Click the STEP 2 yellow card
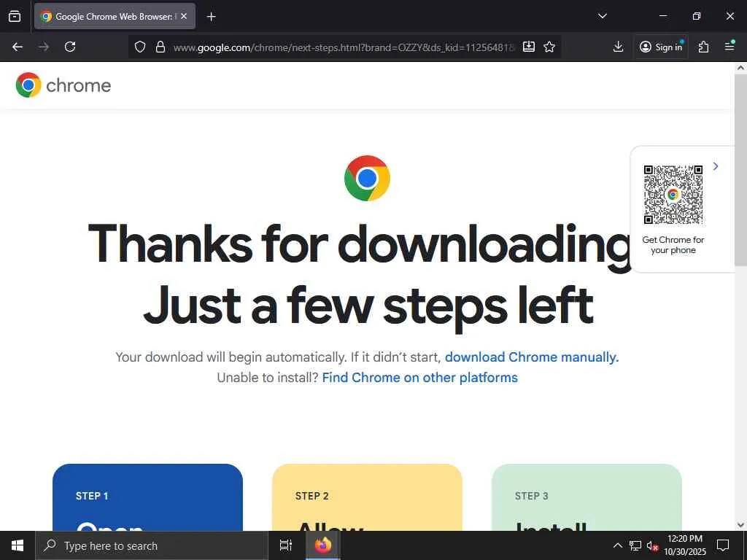The width and height of the screenshot is (747, 560). pyautogui.click(x=368, y=497)
